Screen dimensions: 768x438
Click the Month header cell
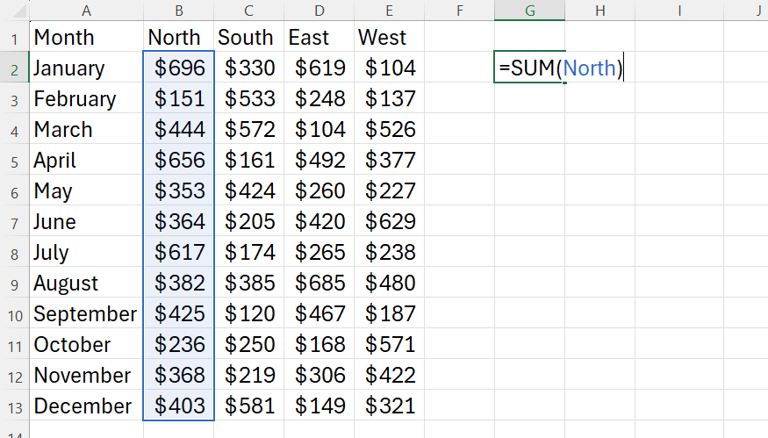tap(86, 37)
